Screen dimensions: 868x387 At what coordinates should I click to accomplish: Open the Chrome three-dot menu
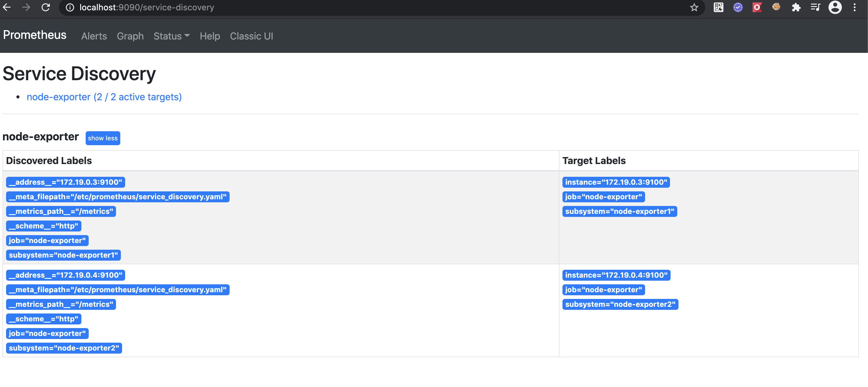point(854,7)
